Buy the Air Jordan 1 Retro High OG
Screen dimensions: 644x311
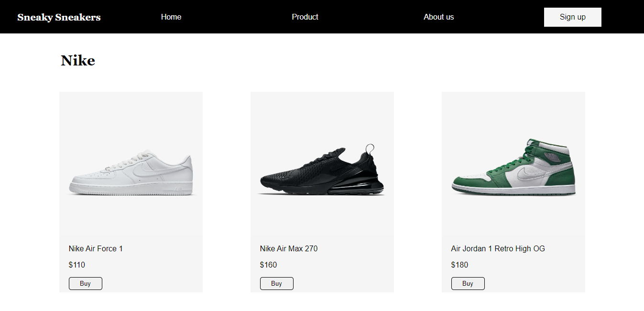click(x=468, y=283)
